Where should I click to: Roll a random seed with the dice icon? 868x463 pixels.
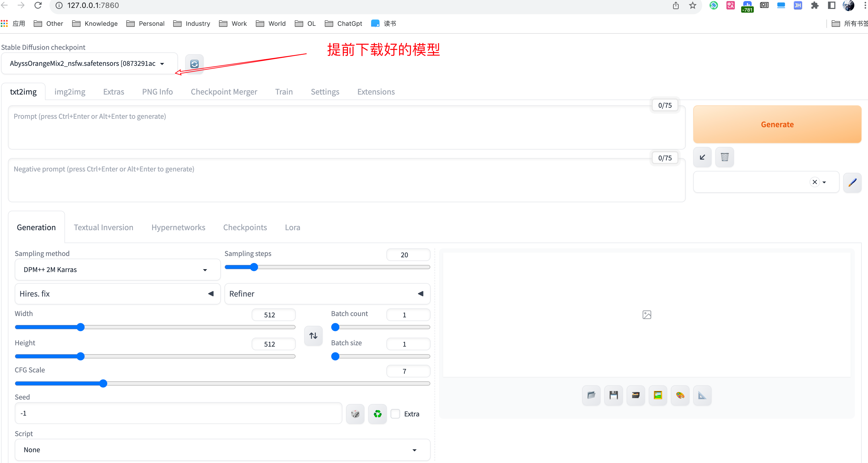click(355, 414)
